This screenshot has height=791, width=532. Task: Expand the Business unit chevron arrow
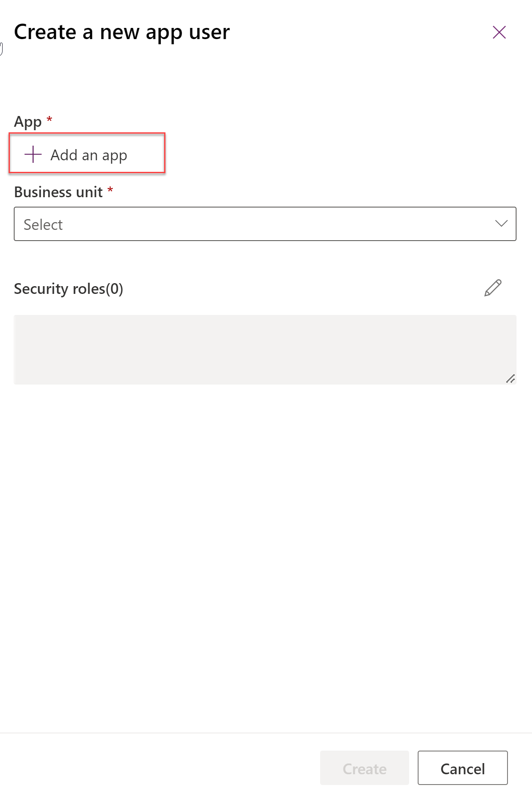pyautogui.click(x=501, y=223)
